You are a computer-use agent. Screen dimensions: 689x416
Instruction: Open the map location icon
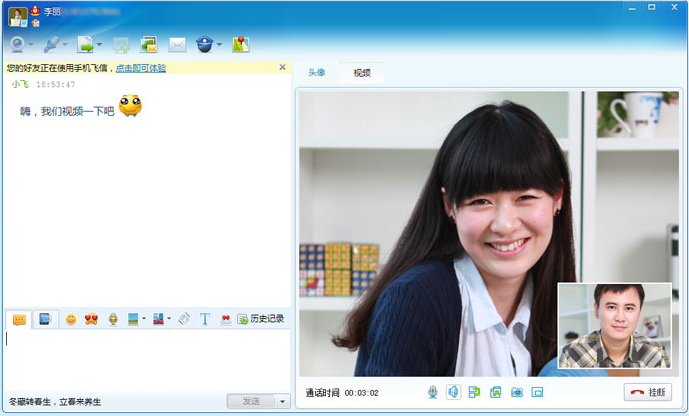[240, 44]
